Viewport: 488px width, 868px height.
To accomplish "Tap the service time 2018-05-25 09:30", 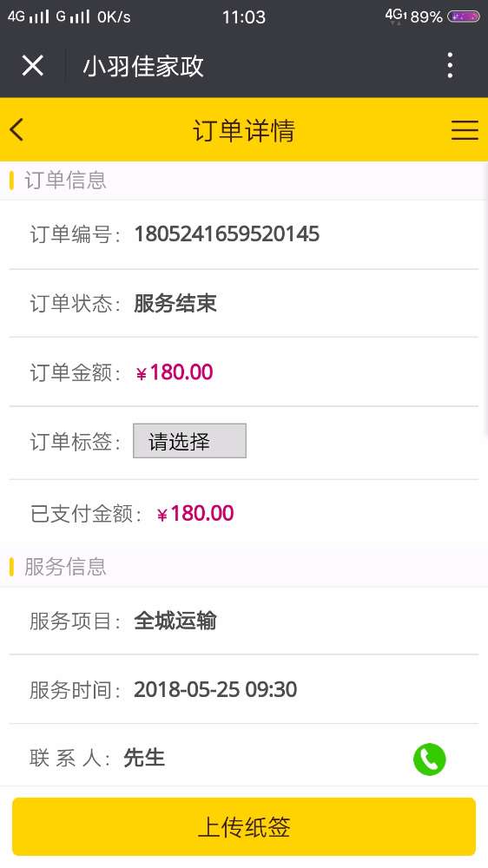I will click(x=215, y=690).
